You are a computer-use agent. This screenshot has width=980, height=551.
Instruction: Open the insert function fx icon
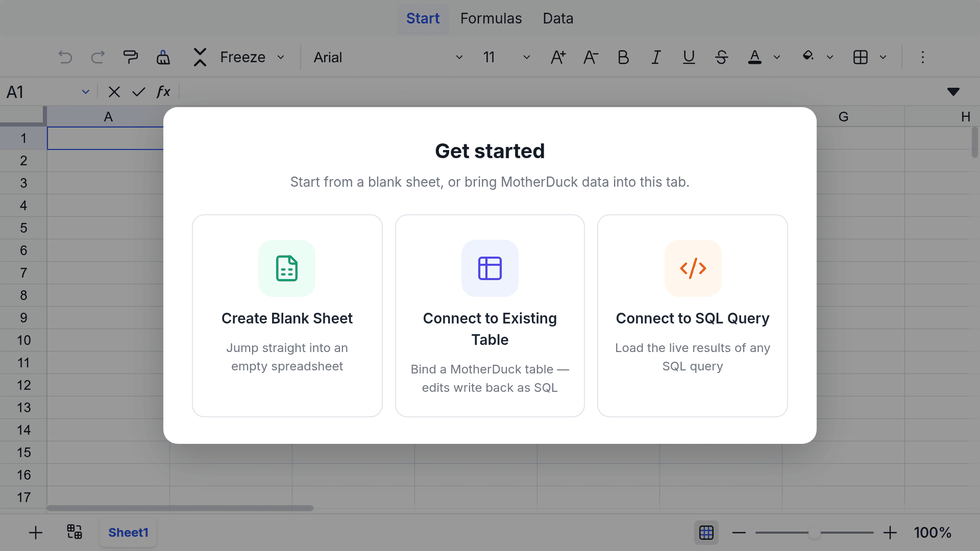point(163,92)
